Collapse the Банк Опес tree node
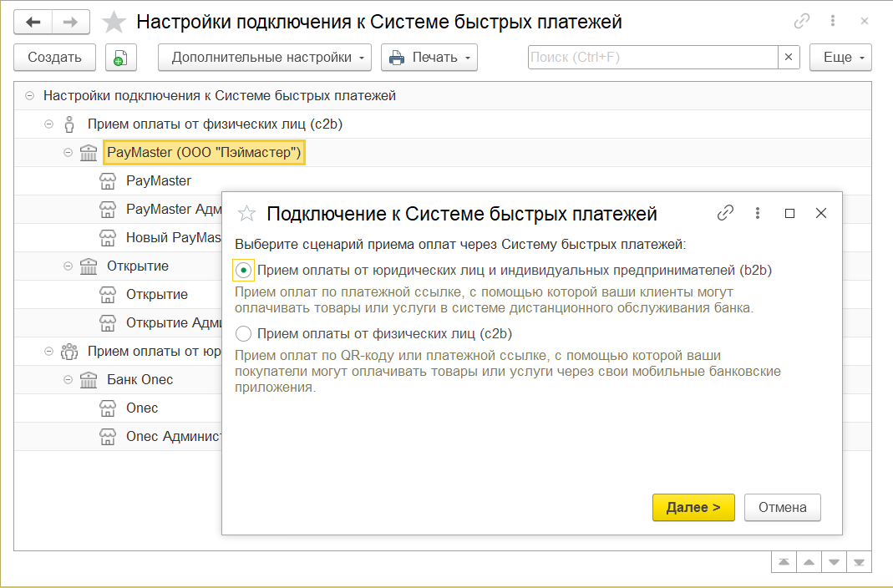The height and width of the screenshot is (588, 893). point(68,379)
